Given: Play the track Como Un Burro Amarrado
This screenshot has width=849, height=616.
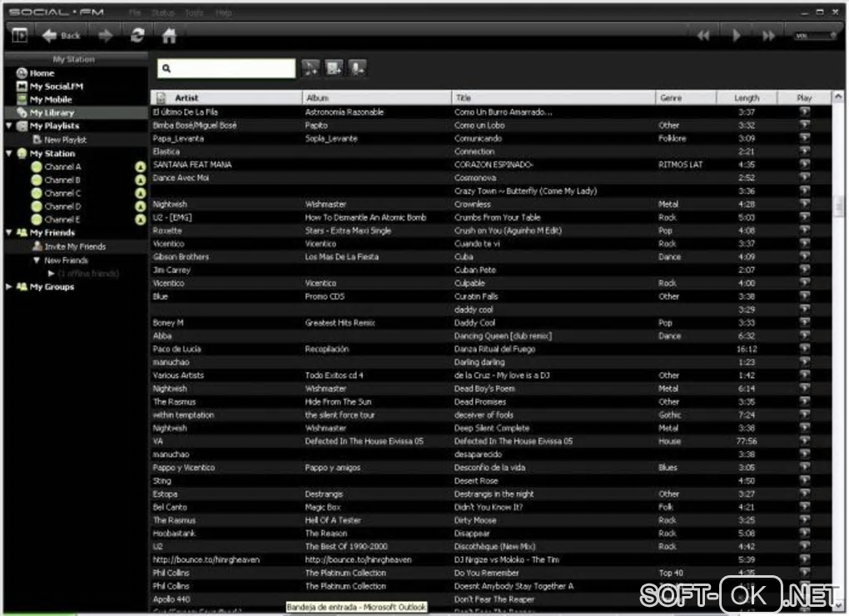Looking at the screenshot, I should tap(805, 112).
